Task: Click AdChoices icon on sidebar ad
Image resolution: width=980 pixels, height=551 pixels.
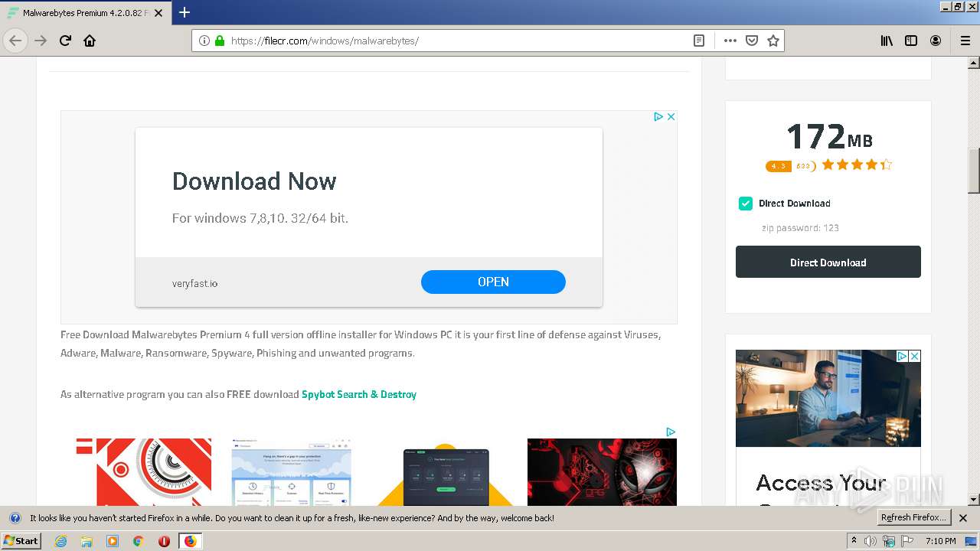Action: pos(903,356)
